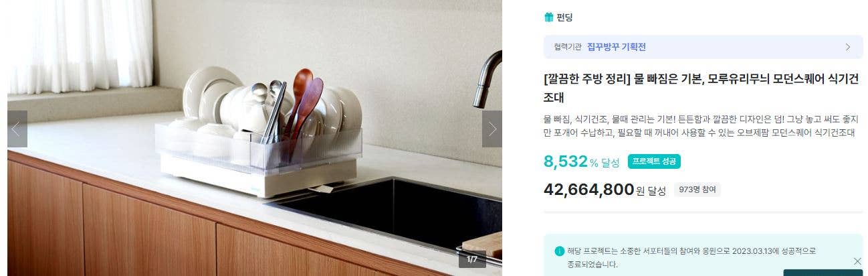Open the chevron on 집꾸방꾸 기획전 banner
868x276 pixels.
tap(848, 47)
